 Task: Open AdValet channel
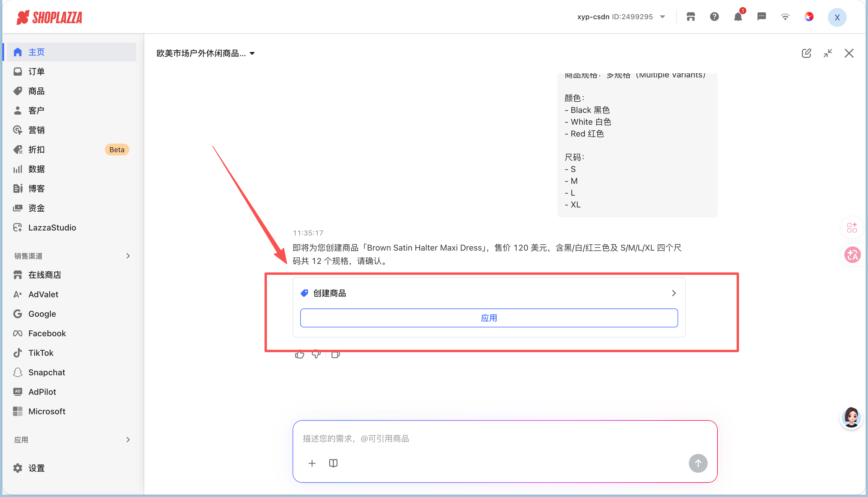72,294
